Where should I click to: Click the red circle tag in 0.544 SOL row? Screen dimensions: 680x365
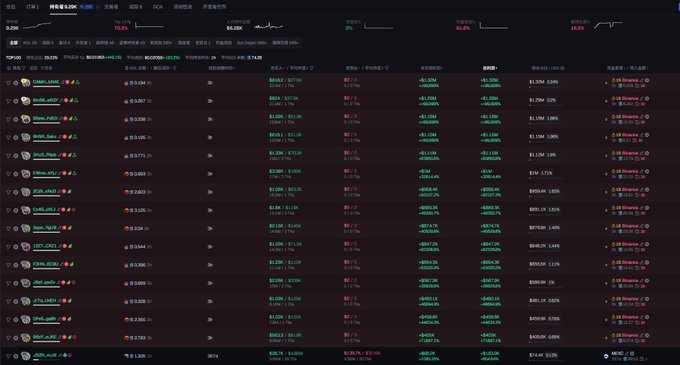(x=65, y=246)
